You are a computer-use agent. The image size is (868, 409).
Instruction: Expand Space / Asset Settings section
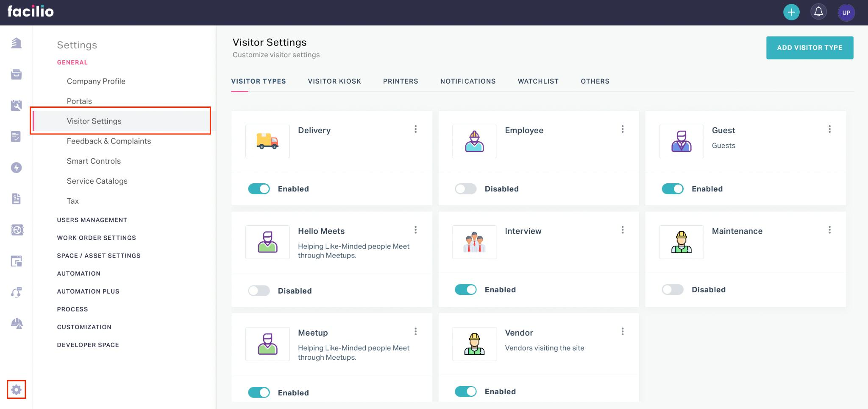point(99,255)
